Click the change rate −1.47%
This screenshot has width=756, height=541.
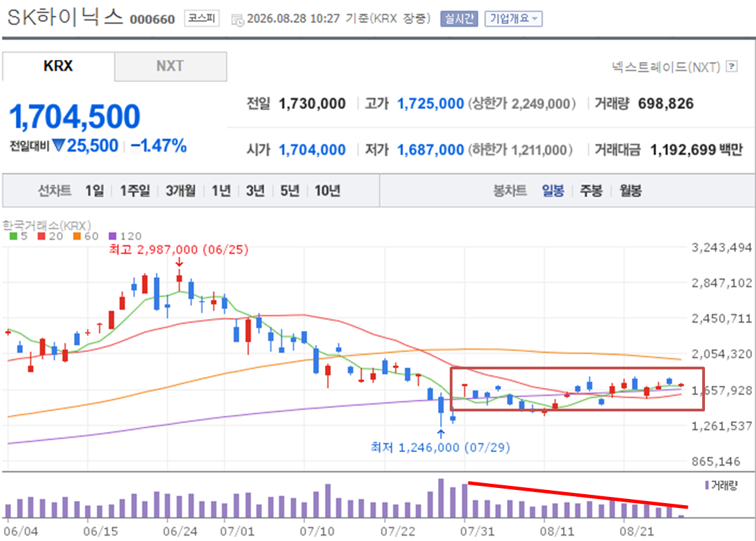(159, 145)
